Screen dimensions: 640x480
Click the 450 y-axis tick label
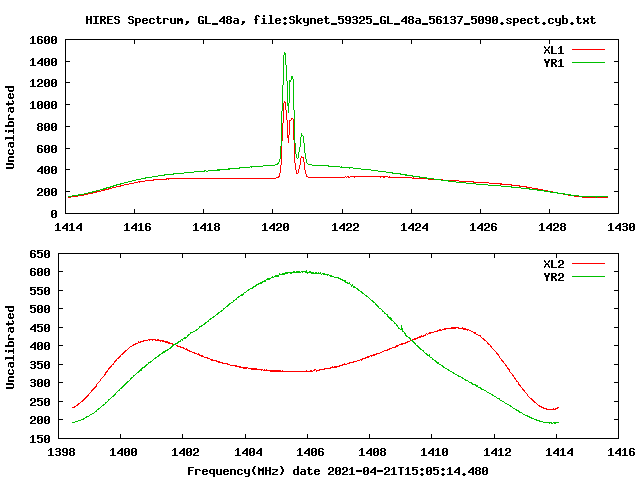pyautogui.click(x=40, y=328)
